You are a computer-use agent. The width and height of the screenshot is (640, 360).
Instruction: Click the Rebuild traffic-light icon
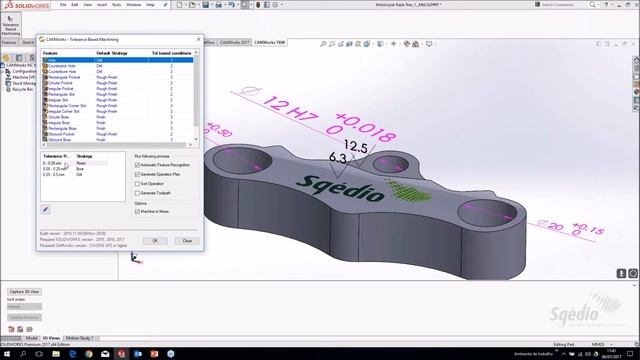click(258, 5)
